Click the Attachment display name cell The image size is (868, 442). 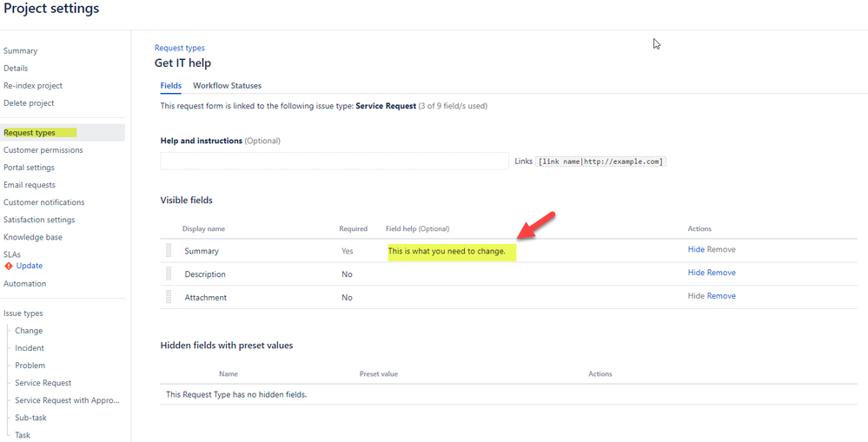[x=205, y=298]
